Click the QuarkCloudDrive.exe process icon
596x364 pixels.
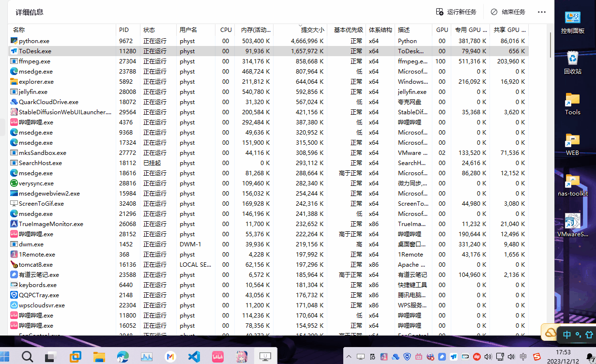coord(14,102)
